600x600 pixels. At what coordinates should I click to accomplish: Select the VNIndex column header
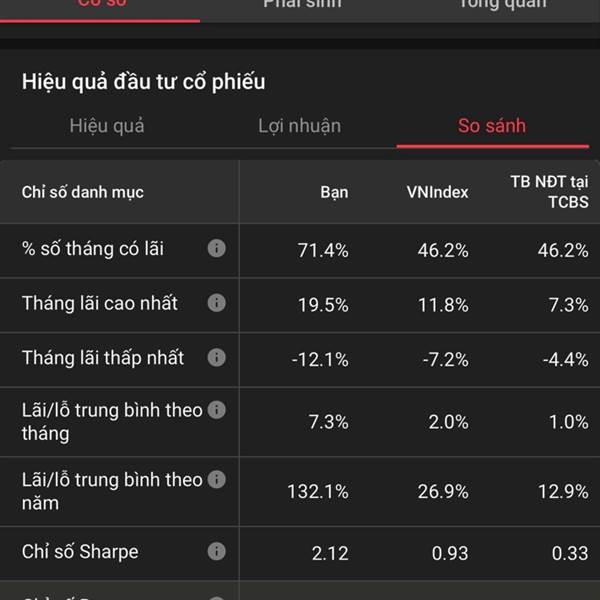437,192
